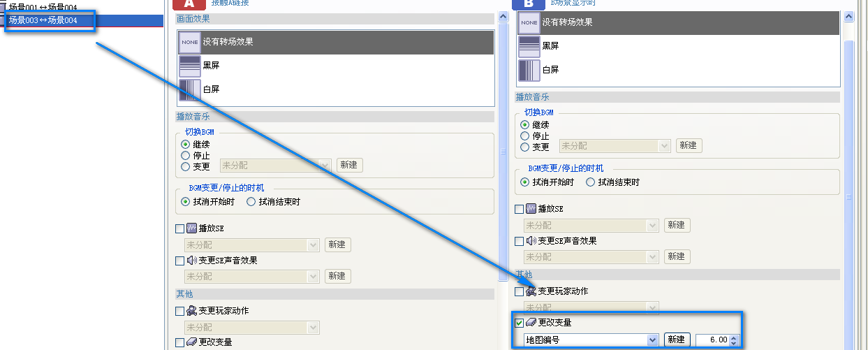The height and width of the screenshot is (350, 868).
Task: Choose 拭消结束时 timing in panel A
Action: point(251,202)
